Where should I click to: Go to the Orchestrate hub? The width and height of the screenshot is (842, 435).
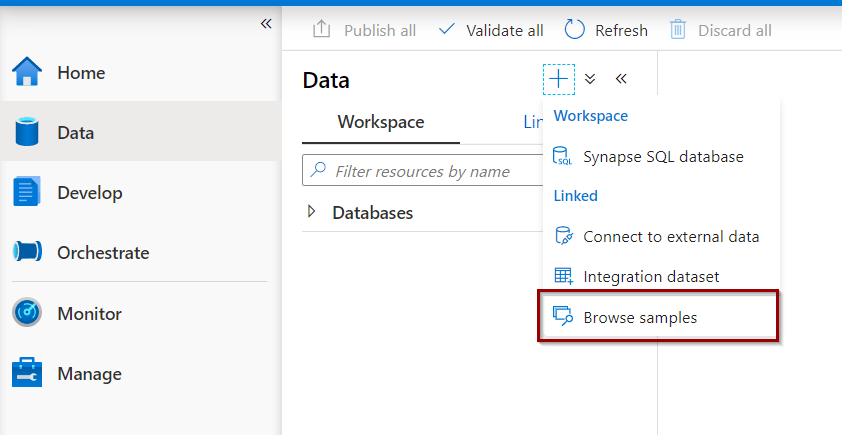140,252
